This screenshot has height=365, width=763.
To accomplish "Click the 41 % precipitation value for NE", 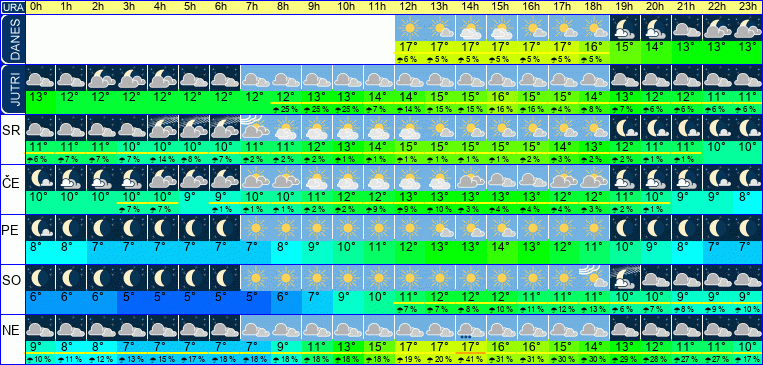I will tap(470, 360).
